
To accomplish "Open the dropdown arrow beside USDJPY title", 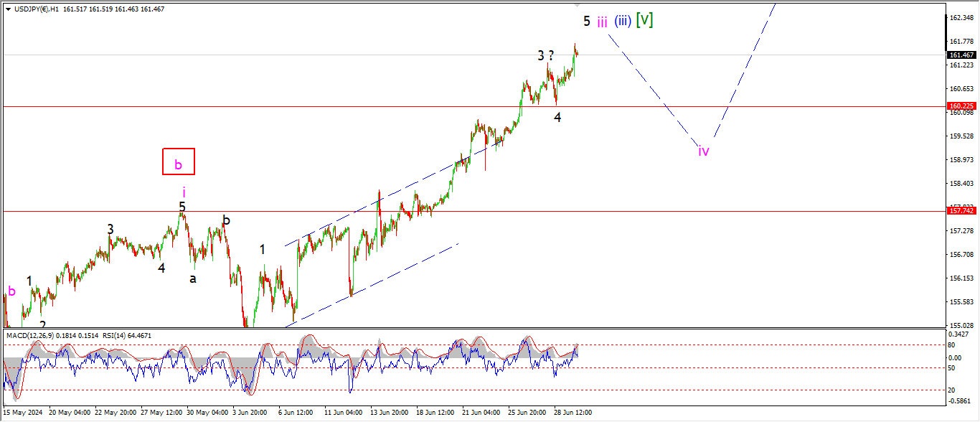I will click(x=9, y=9).
